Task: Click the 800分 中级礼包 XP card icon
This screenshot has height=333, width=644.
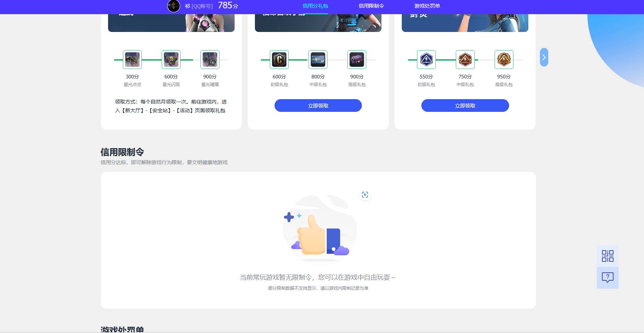Action: click(318, 60)
